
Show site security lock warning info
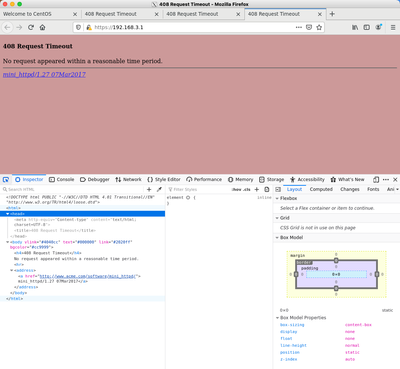click(x=89, y=27)
